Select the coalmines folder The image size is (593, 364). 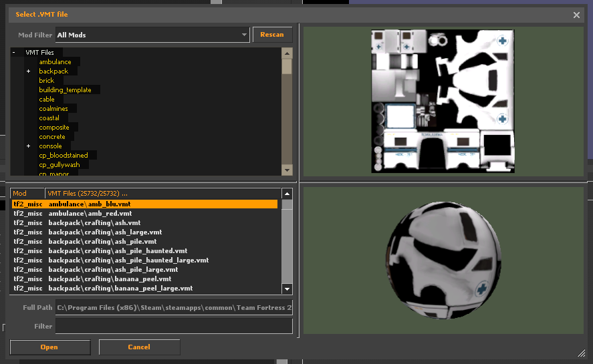coord(53,108)
